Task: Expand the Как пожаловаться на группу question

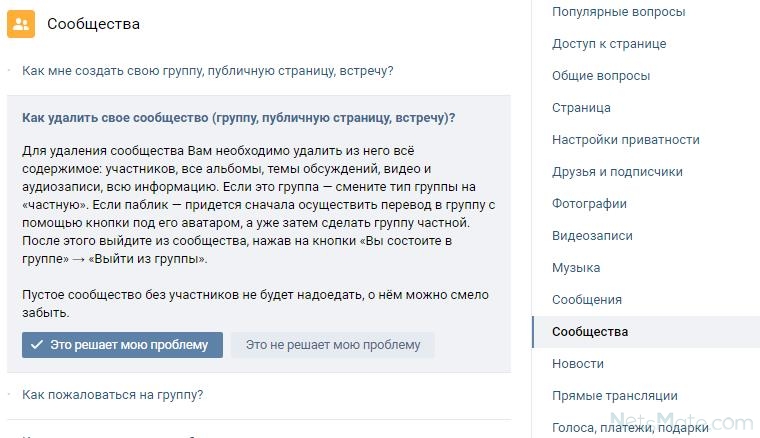Action: pyautogui.click(x=112, y=395)
